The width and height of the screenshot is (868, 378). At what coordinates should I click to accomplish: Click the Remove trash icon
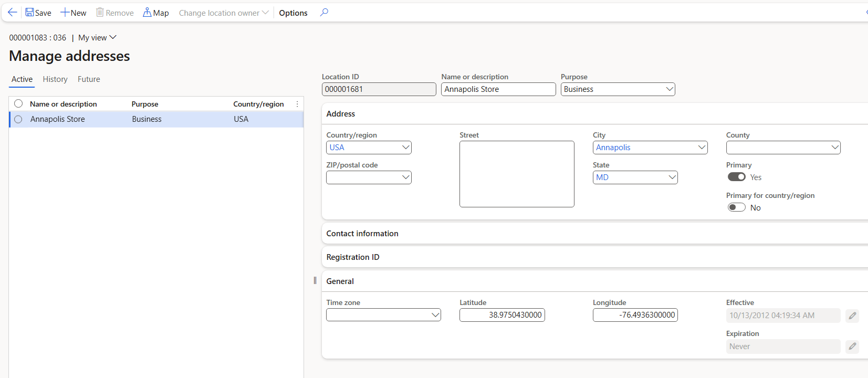point(100,12)
